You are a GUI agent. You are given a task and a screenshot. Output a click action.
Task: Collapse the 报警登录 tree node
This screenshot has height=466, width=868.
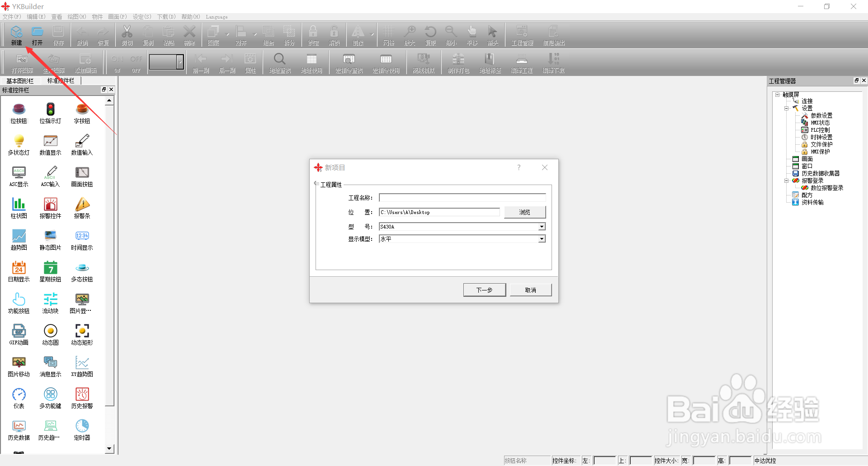(x=787, y=181)
